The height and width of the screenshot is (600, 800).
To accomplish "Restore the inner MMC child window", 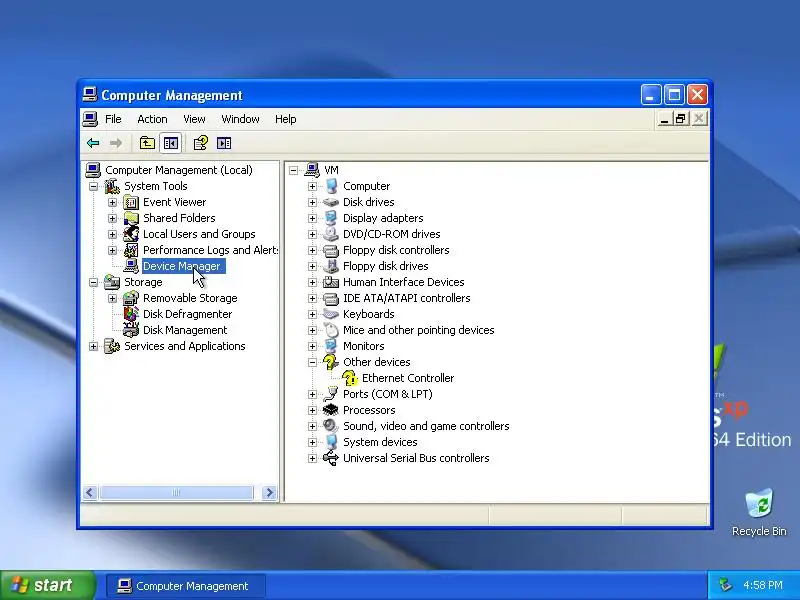I will click(x=681, y=119).
